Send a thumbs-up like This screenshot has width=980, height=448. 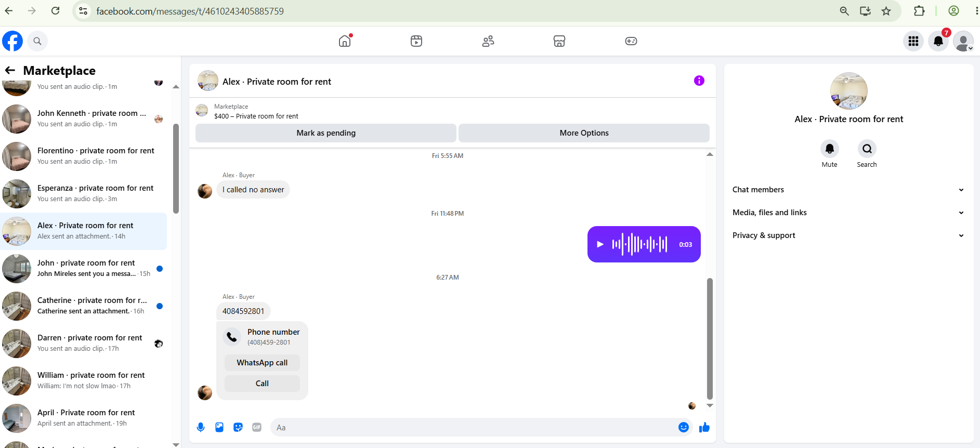(704, 427)
